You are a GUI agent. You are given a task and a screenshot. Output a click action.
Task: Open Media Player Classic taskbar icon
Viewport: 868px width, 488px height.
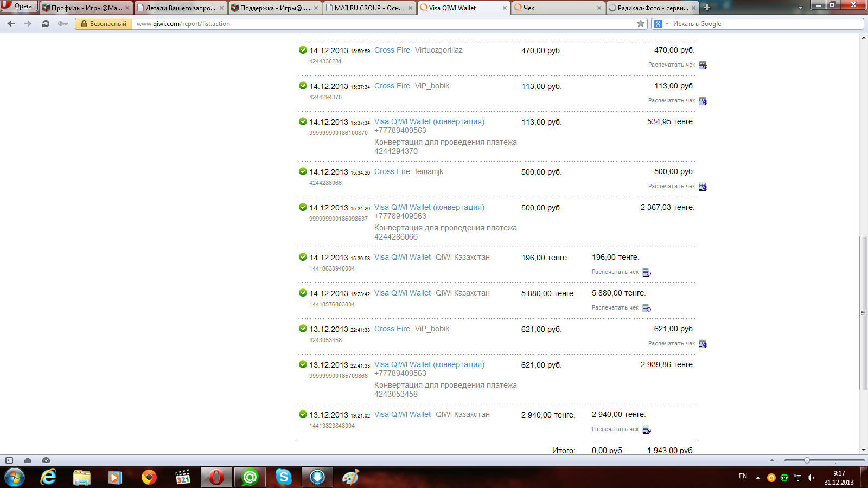tap(183, 477)
